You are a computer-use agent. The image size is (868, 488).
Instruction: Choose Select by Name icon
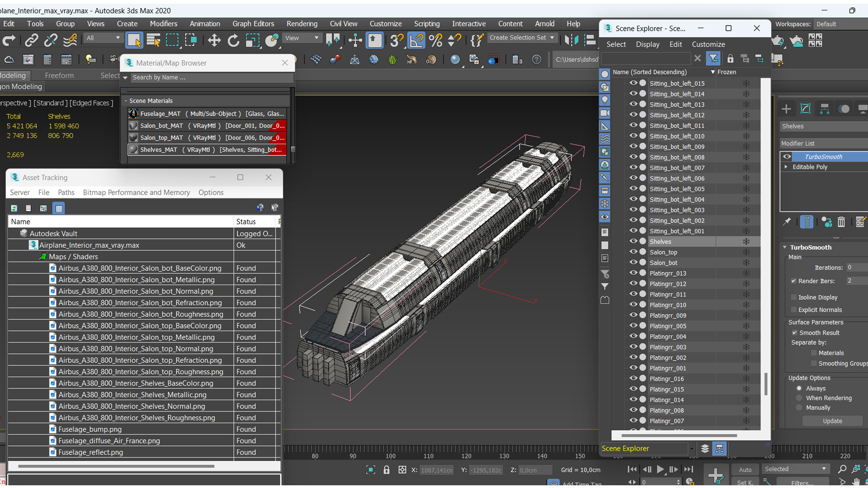(x=153, y=40)
